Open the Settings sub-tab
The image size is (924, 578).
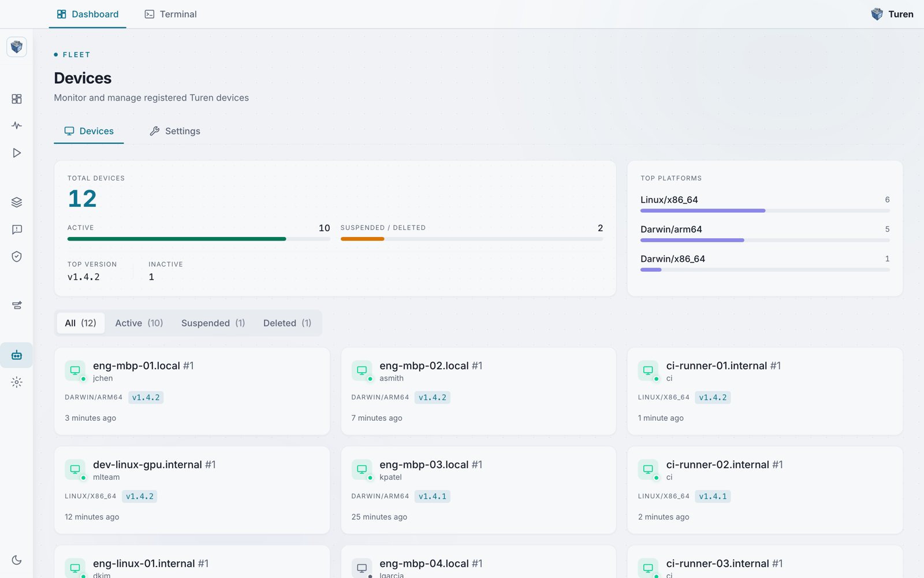[175, 131]
